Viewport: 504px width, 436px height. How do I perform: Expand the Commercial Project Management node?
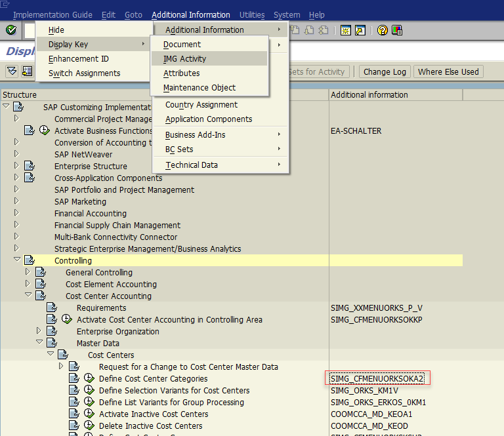pyautogui.click(x=16, y=119)
